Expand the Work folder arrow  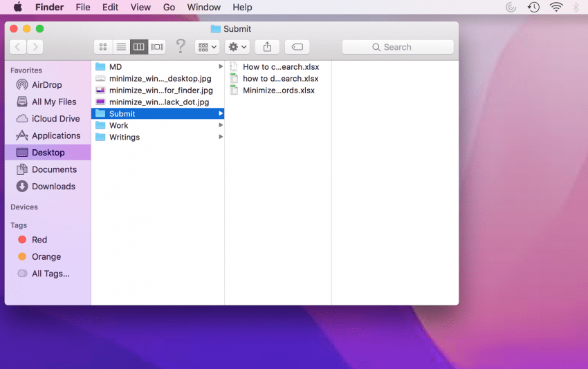pos(221,125)
